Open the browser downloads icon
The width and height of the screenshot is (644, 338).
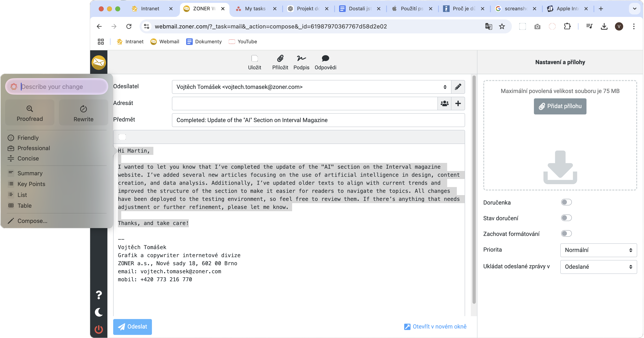point(604,26)
